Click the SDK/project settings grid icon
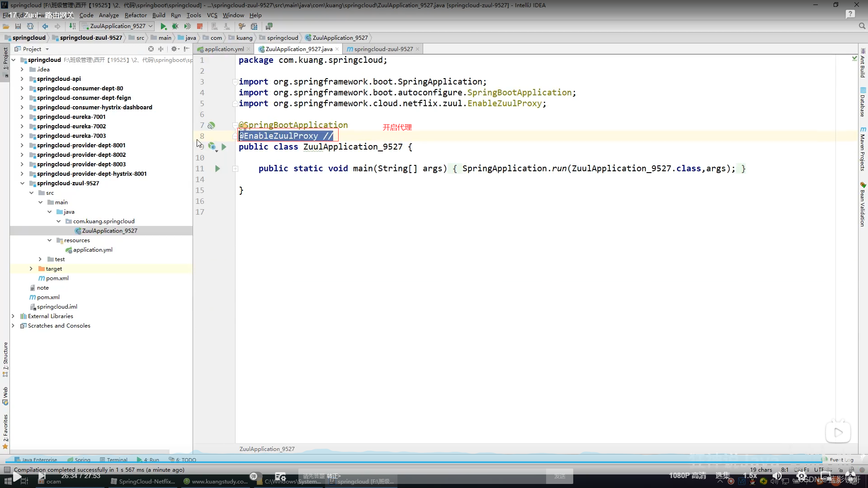868x488 pixels. click(x=254, y=26)
